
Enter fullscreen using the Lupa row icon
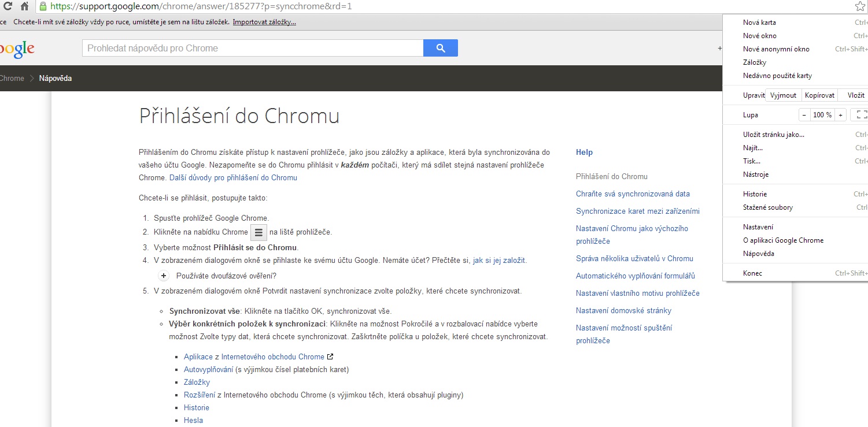(x=861, y=115)
